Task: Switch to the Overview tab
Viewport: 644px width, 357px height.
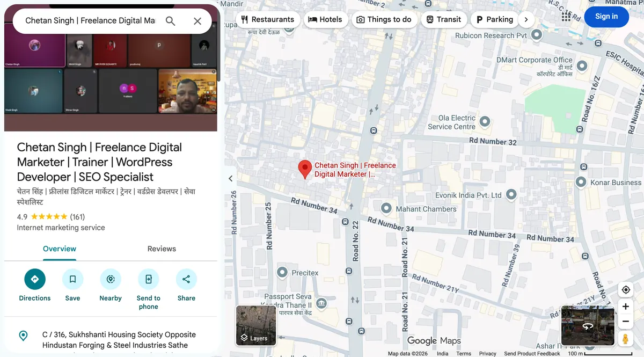Action: (x=60, y=249)
